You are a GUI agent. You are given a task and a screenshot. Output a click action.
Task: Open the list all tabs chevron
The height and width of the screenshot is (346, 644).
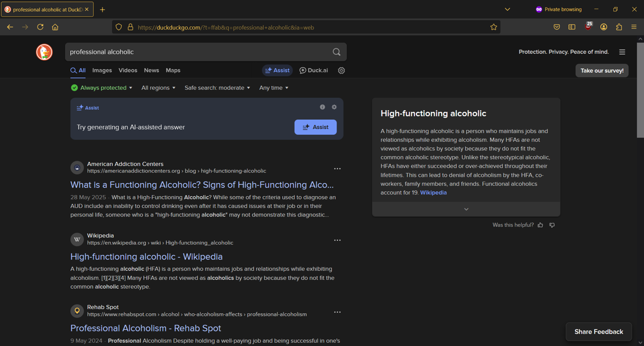point(507,9)
